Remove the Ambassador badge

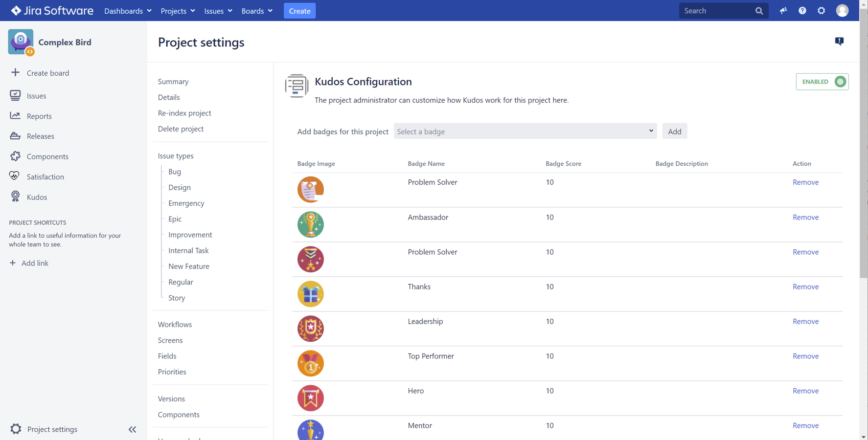805,217
